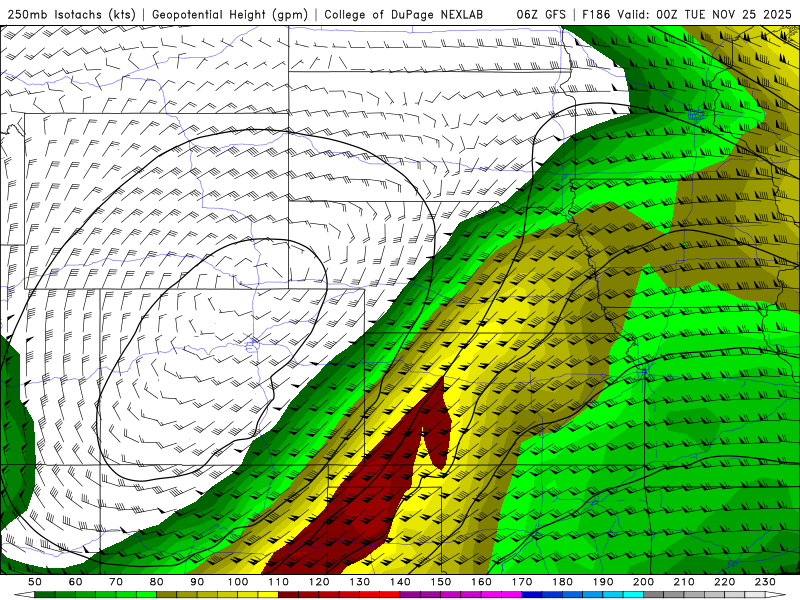Click the 'College of DuPage NEXLAB' label
The width and height of the screenshot is (800, 600).
(x=403, y=14)
